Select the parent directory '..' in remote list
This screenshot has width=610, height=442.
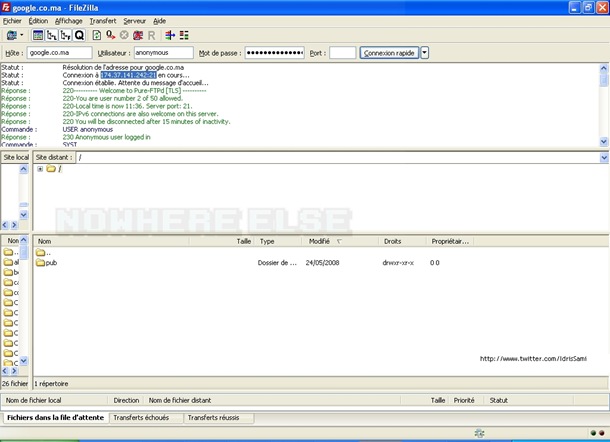[x=43, y=253]
